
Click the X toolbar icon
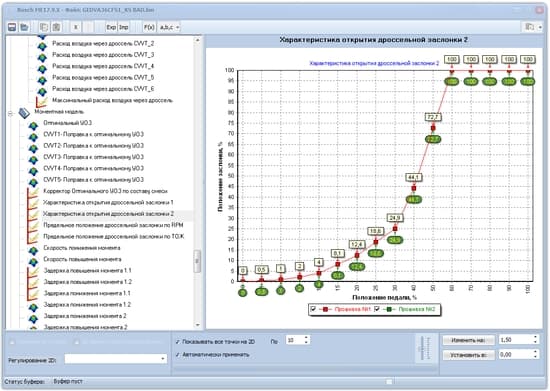[x=76, y=27]
